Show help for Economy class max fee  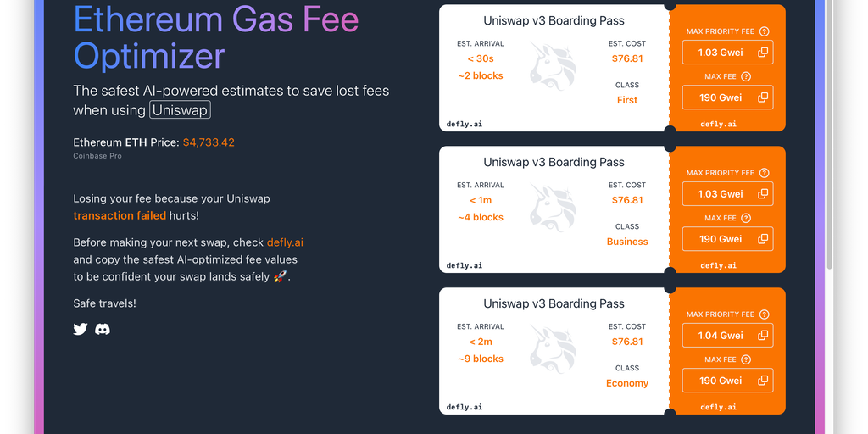point(747,359)
